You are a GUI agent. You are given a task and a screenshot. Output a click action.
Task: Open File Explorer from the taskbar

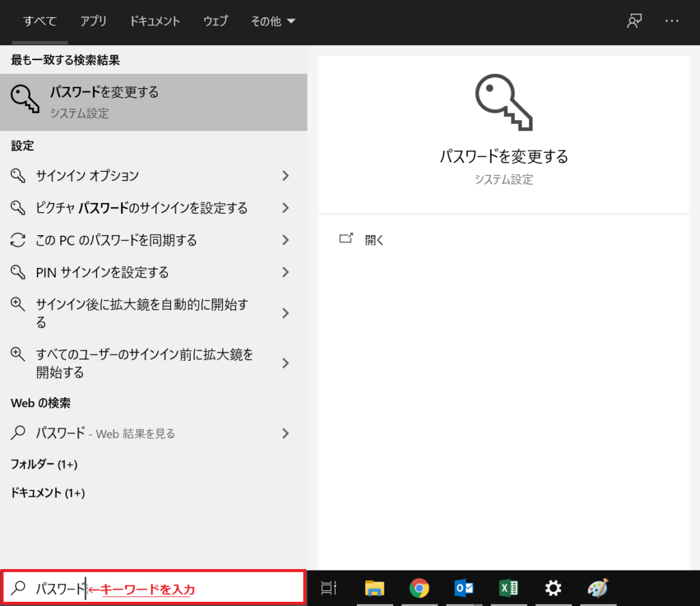point(374,588)
